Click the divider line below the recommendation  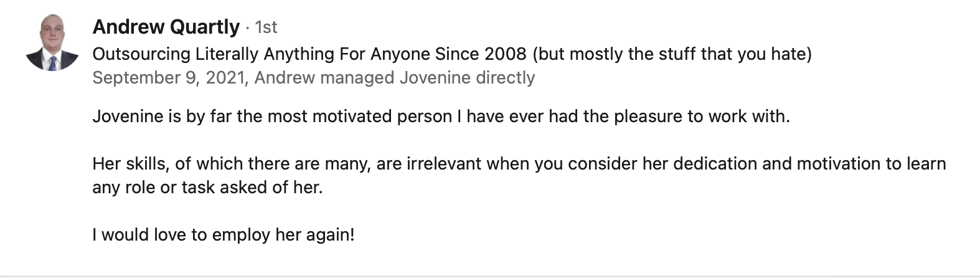(490, 276)
